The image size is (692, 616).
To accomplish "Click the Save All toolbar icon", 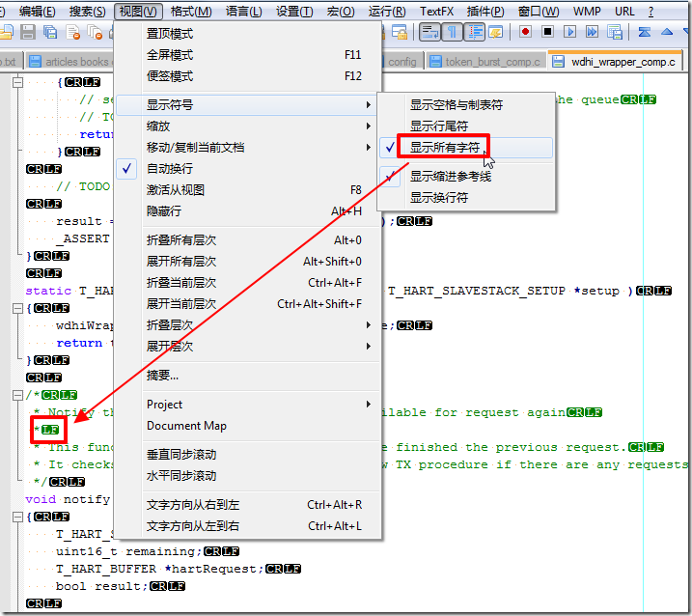I will point(50,32).
